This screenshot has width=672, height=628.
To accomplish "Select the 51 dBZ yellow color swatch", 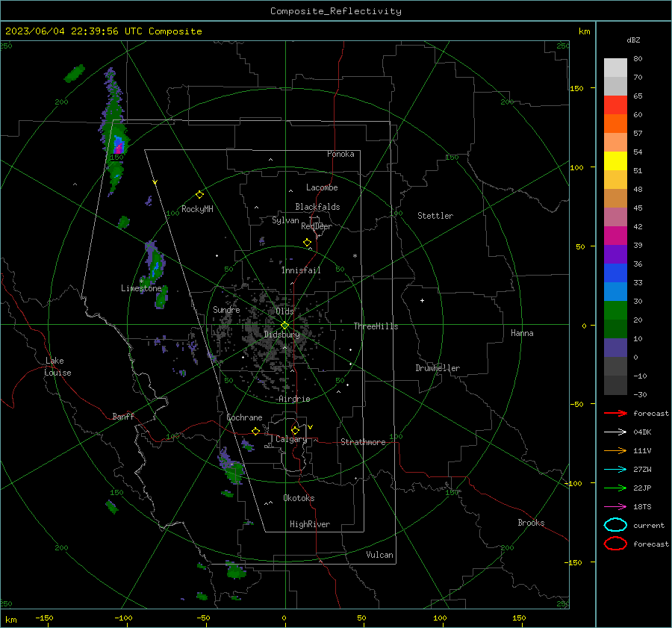I will coord(615,161).
